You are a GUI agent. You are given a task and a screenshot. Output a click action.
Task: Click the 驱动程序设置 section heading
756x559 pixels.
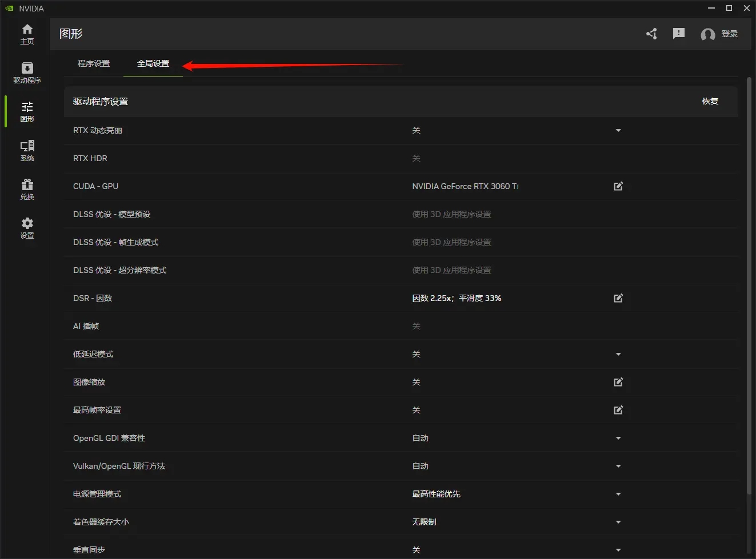click(x=101, y=101)
